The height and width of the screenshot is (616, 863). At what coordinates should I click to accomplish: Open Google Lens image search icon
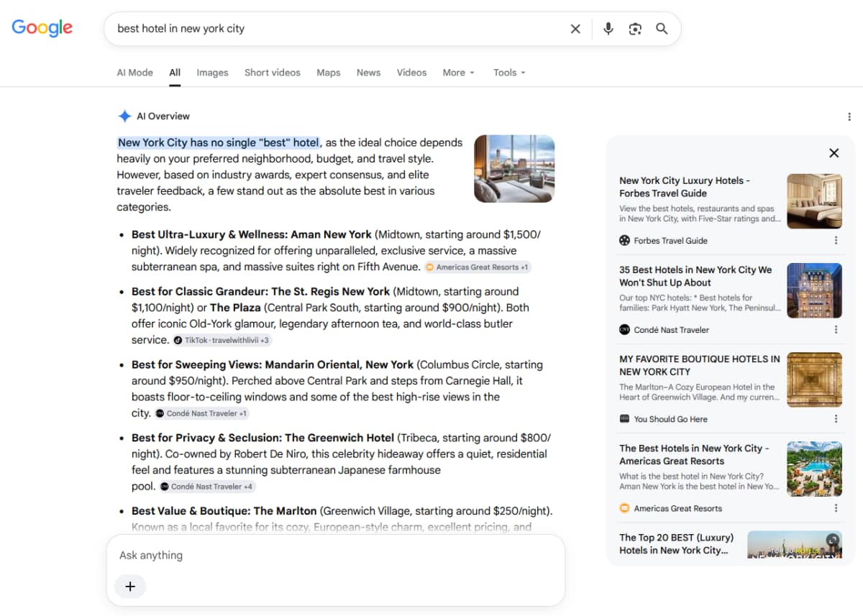click(x=635, y=29)
